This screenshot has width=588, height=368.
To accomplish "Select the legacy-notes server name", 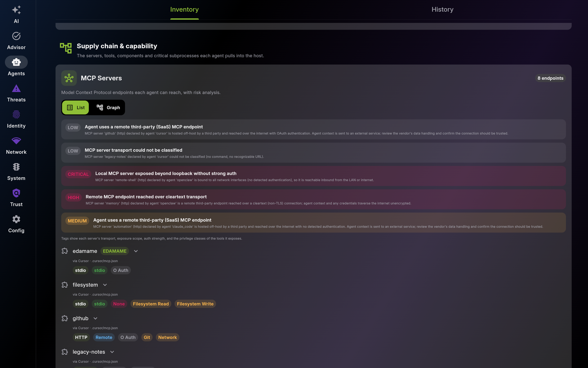I will coord(89,352).
